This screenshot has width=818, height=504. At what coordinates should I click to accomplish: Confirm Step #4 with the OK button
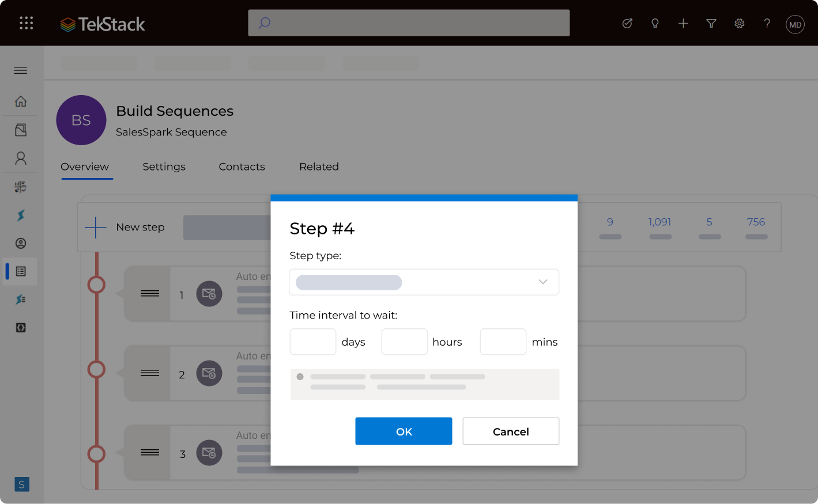coord(404,431)
